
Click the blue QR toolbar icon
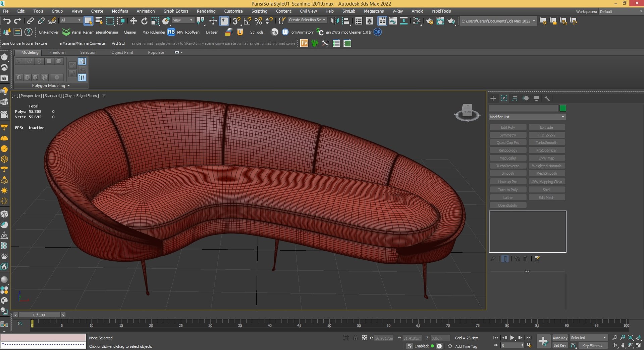[x=378, y=32]
